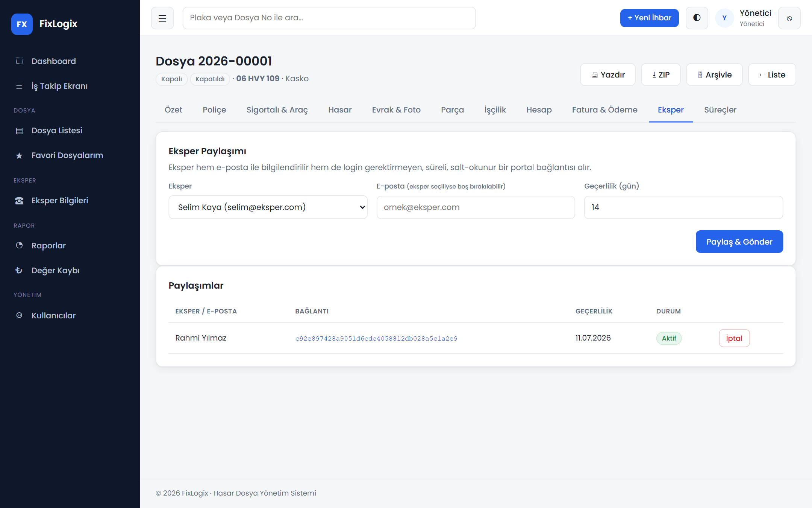Click the FX FixLogix logo icon
812x508 pixels.
tap(22, 24)
